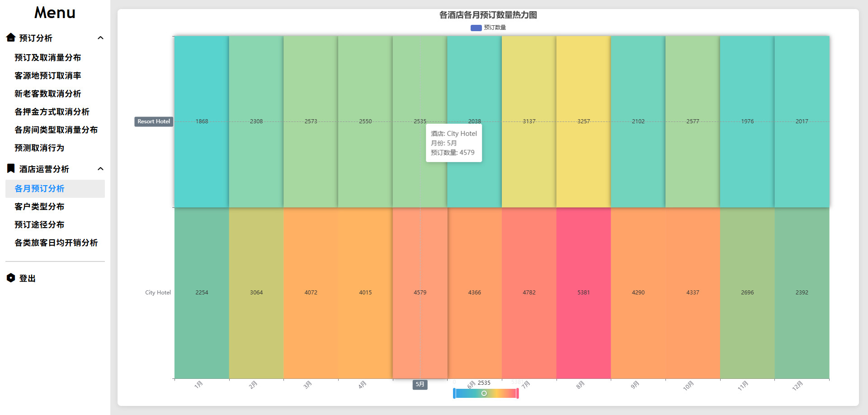
Task: Open 客源地预订取消率 analysis page
Action: 47,75
